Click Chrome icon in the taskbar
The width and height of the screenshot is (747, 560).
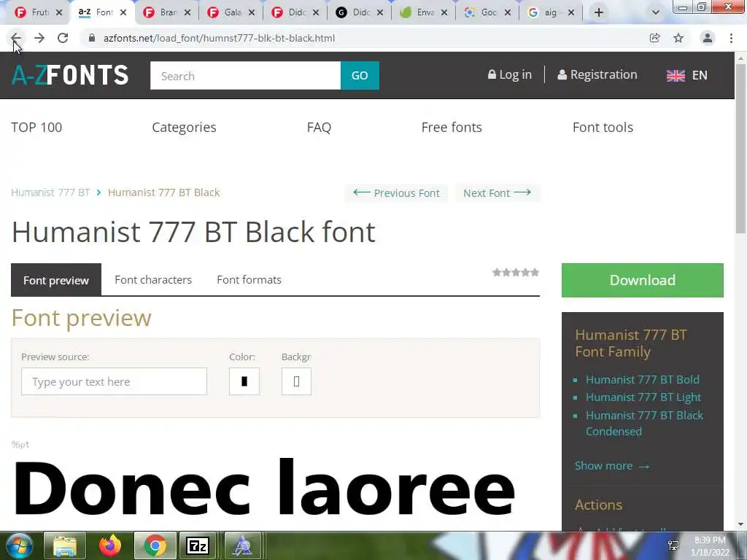pos(155,545)
